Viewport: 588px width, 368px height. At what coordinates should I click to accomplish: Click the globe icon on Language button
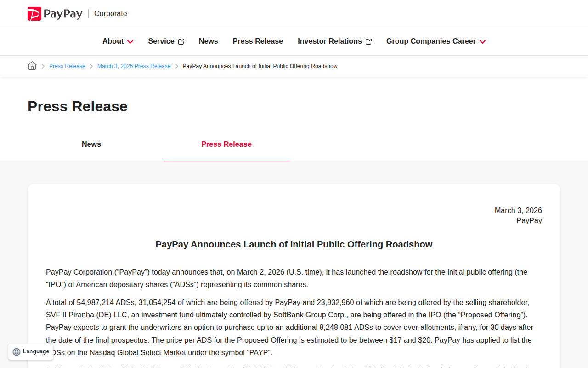click(17, 352)
